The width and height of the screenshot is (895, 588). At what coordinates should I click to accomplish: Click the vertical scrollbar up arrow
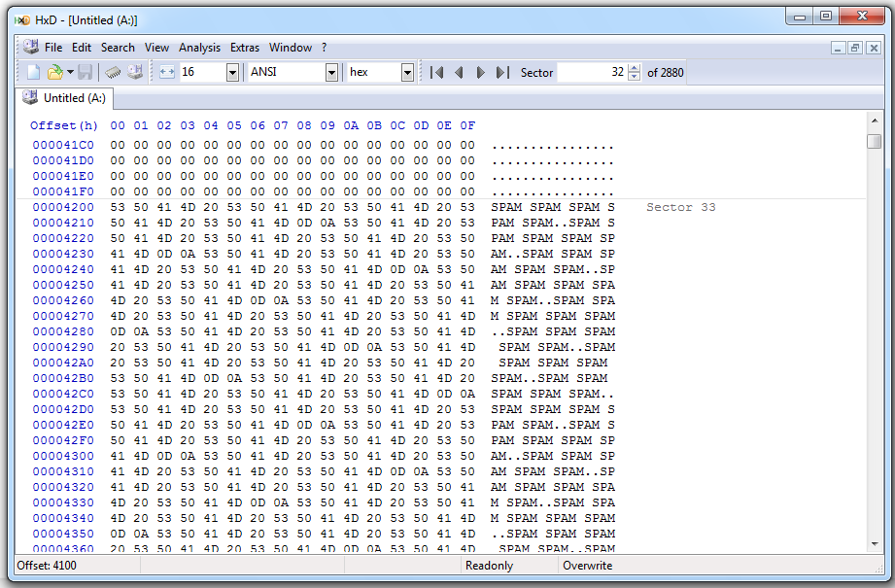[874, 121]
